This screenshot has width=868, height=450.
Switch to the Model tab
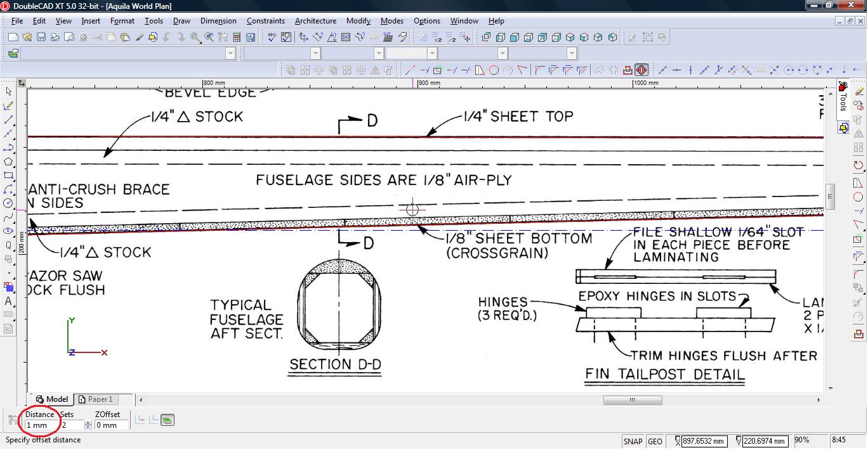point(53,399)
